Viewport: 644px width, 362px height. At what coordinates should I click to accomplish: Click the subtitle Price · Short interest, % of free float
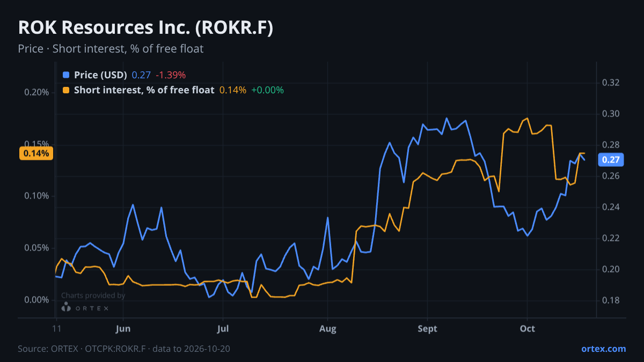[x=111, y=49]
